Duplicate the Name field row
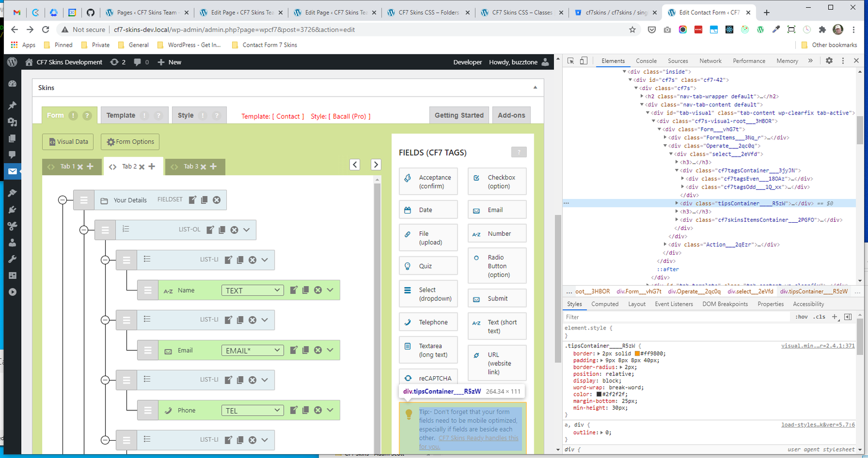The height and width of the screenshot is (458, 868). coord(306,291)
